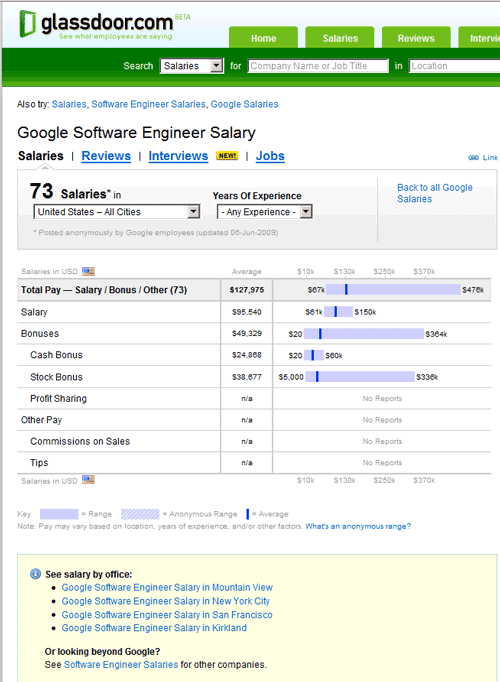Open Software Engineer Salaries for other companies
Image resolution: width=500 pixels, height=682 pixels.
pyautogui.click(x=121, y=665)
